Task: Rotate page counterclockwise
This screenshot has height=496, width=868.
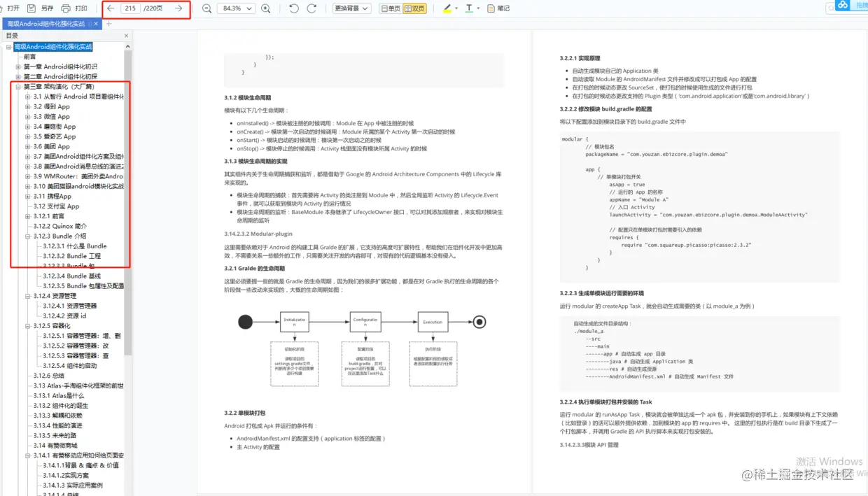Action: [x=294, y=8]
